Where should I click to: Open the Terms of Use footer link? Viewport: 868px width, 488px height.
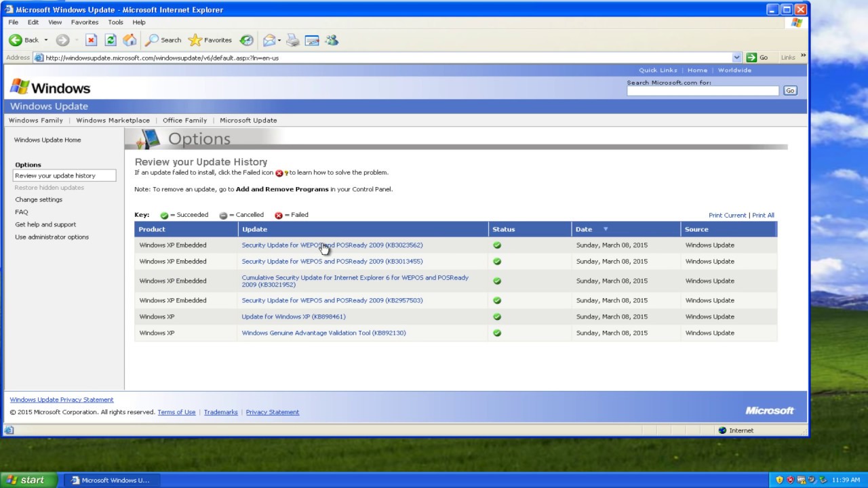click(176, 412)
